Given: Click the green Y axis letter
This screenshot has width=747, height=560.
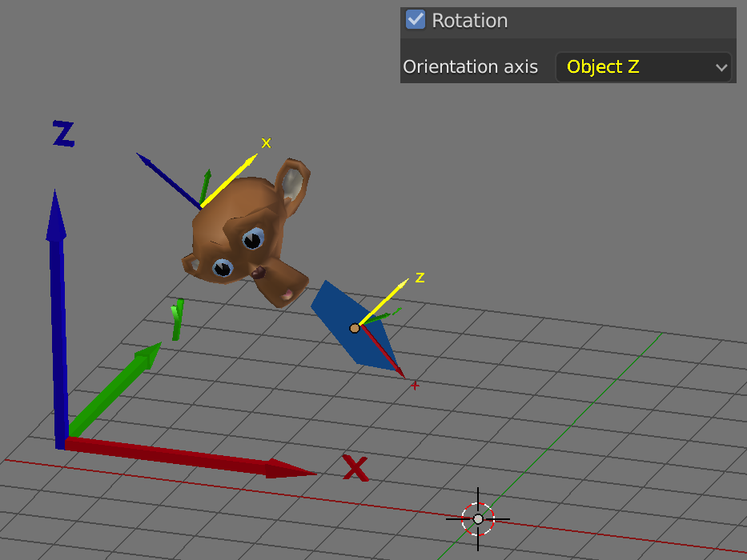Looking at the screenshot, I should tap(177, 318).
